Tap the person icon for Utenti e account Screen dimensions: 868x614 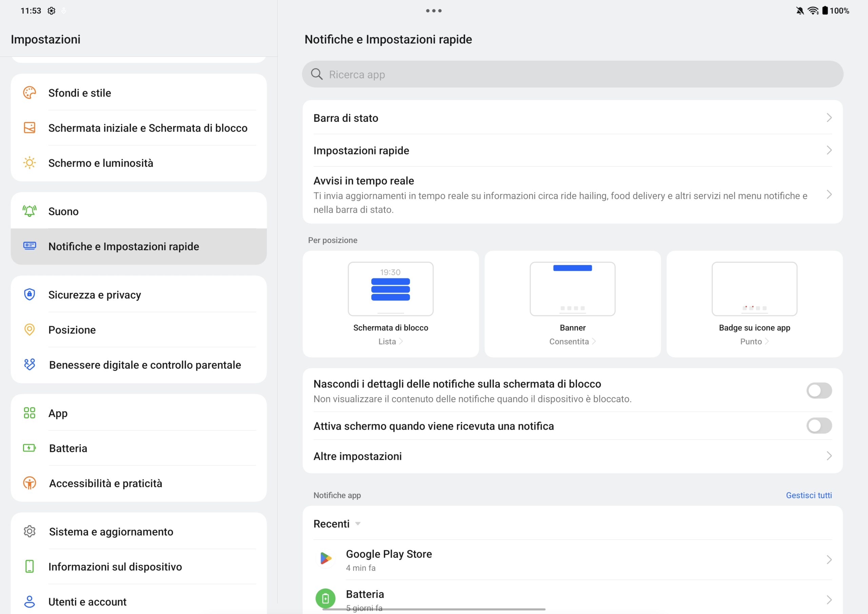(x=29, y=601)
